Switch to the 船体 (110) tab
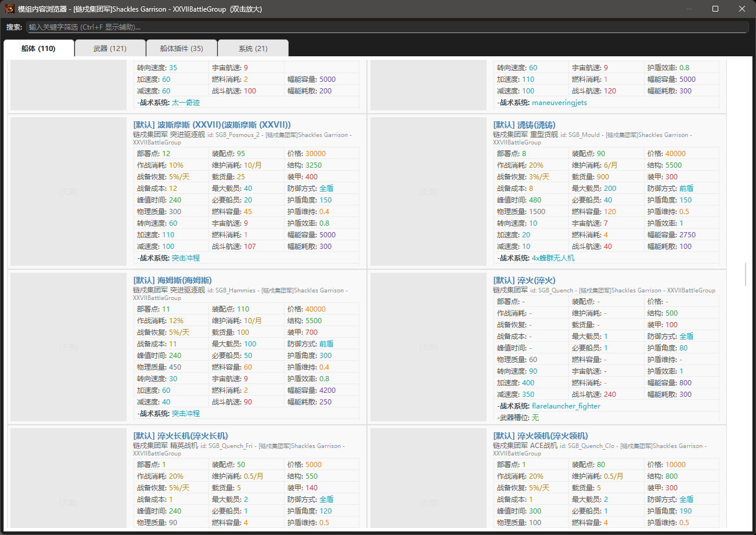Image resolution: width=756 pixels, height=535 pixels. pyautogui.click(x=38, y=49)
